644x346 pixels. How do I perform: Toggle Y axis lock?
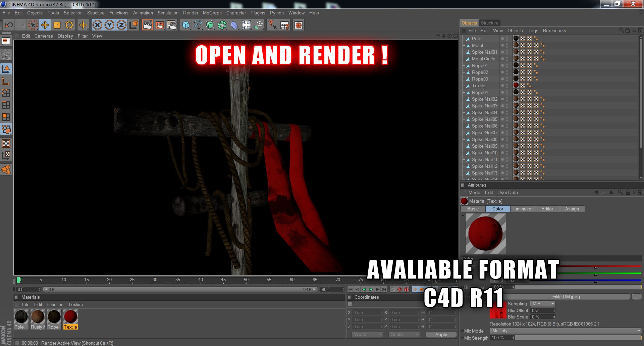pos(109,25)
